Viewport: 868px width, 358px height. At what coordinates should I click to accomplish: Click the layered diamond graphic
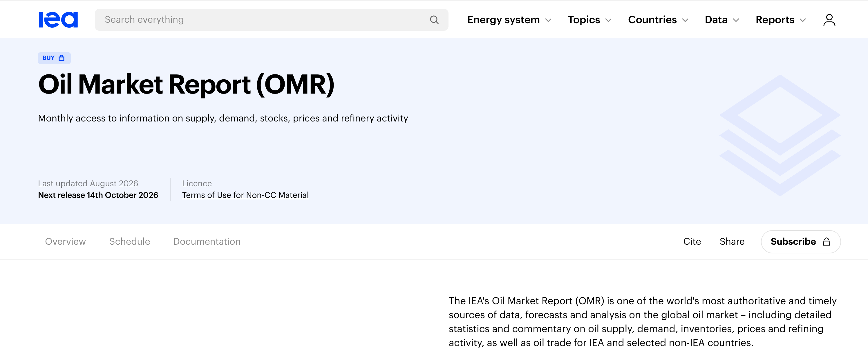click(780, 135)
